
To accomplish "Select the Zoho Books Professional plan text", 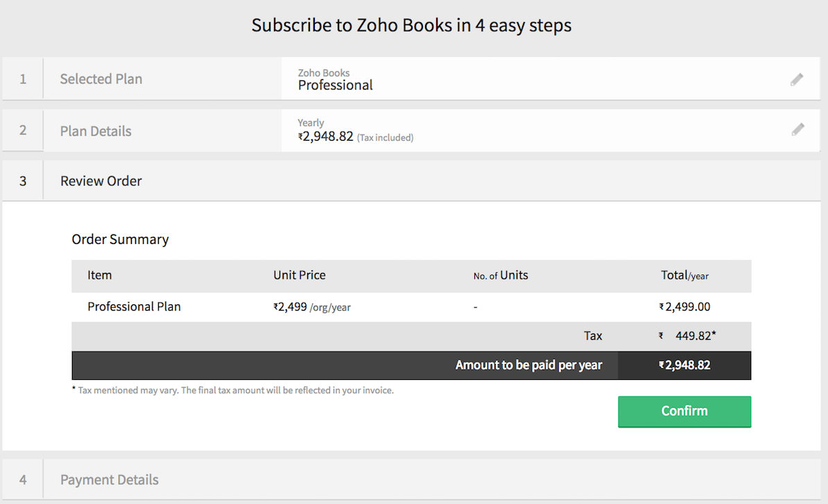I will tap(335, 80).
